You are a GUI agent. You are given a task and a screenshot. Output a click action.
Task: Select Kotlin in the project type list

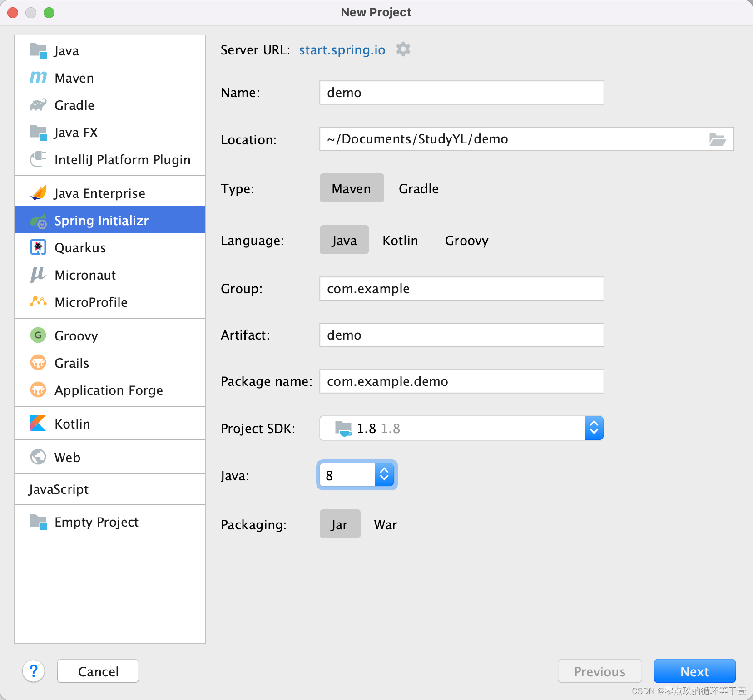point(110,424)
